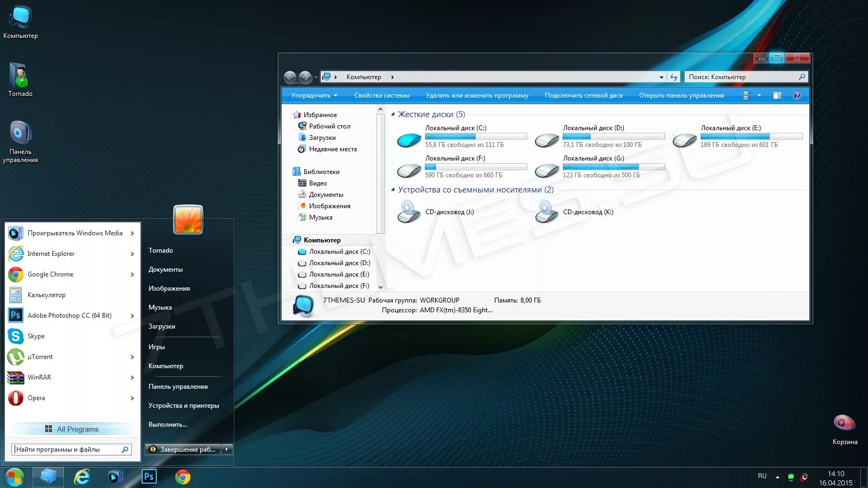Click the user account picture in Start menu
This screenshot has width=868, height=488.
(188, 220)
